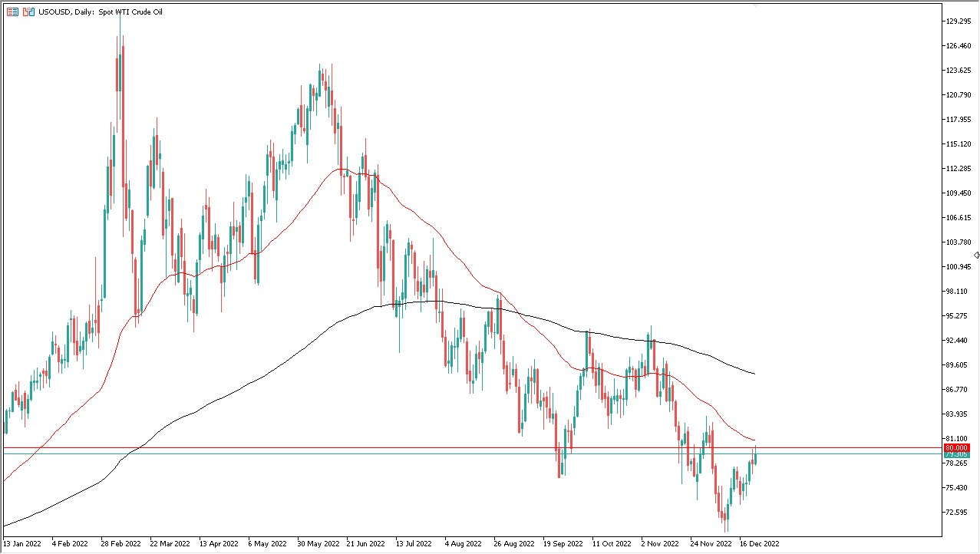The height and width of the screenshot is (554, 980).
Task: Click the small price marker arrow on right edge
Action: tap(975, 255)
